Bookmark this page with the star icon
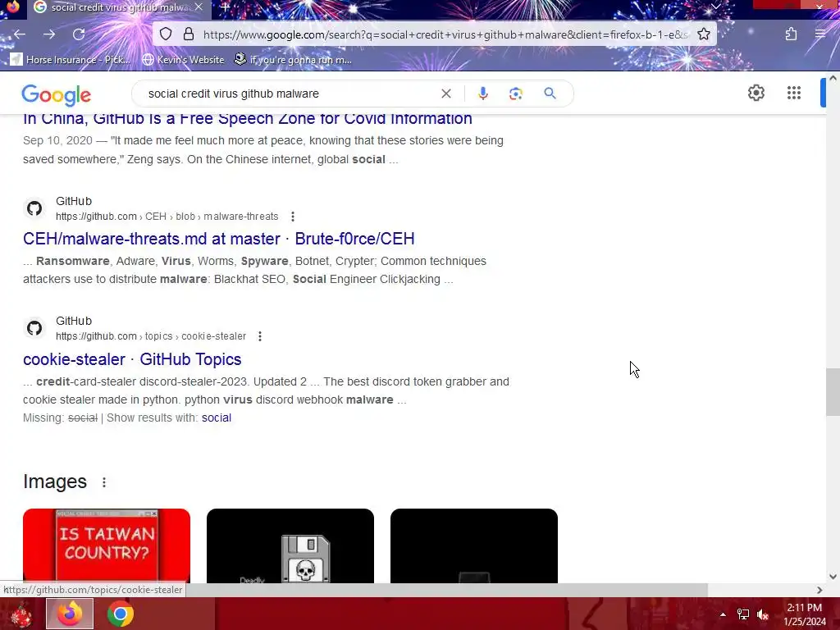The image size is (840, 630). pos(704,34)
